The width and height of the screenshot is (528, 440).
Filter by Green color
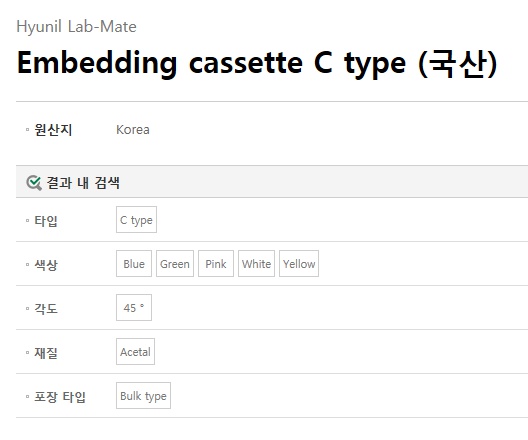pos(175,264)
